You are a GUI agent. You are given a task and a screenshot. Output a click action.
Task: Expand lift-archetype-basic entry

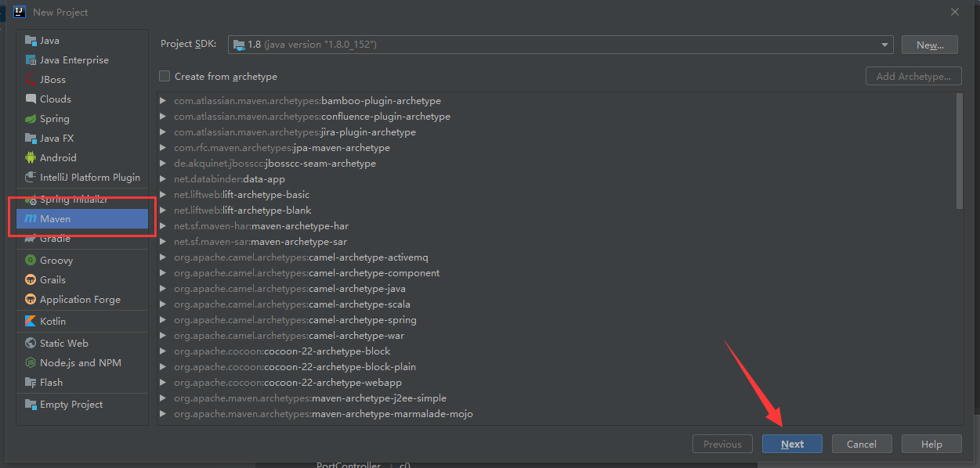(x=163, y=195)
